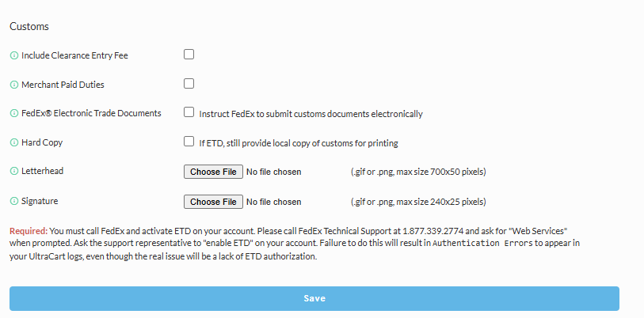Click the Merchant Paid Duties label
This screenshot has height=318, width=644.
pyautogui.click(x=63, y=85)
